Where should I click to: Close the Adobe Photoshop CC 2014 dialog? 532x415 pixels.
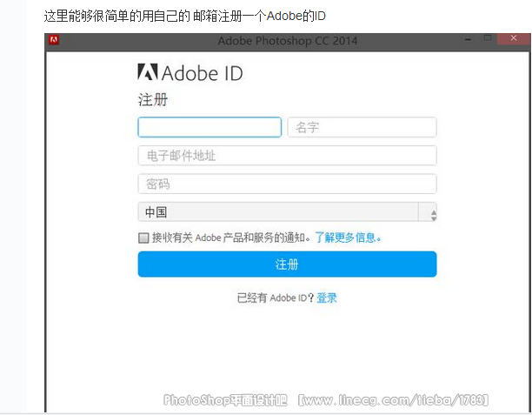(x=514, y=38)
